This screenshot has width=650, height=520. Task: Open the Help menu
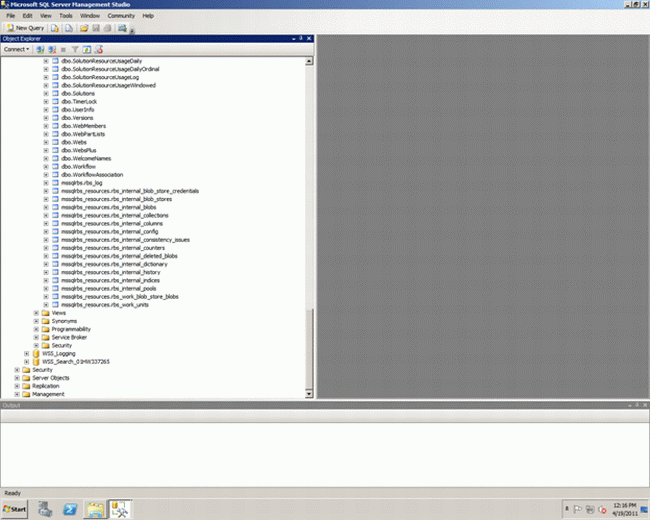[x=148, y=16]
